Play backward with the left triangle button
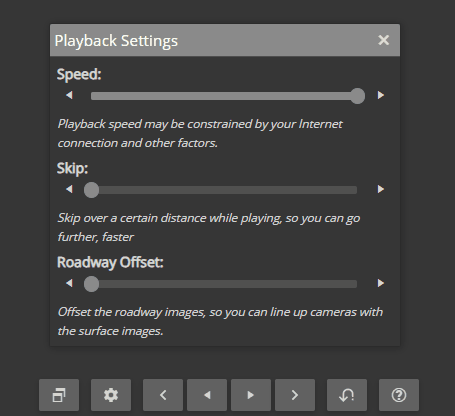Viewport: 455px width, 416px height. [207, 395]
